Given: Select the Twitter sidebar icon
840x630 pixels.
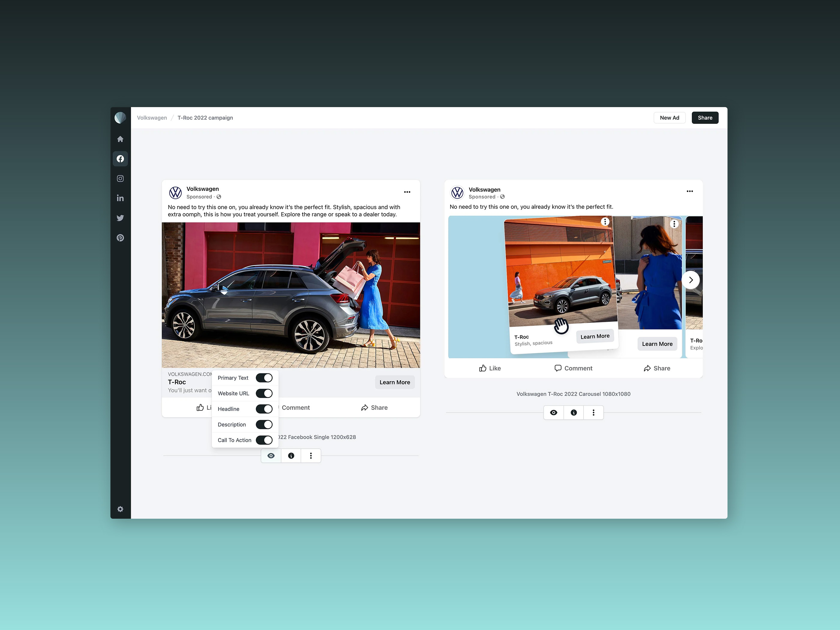Looking at the screenshot, I should point(120,218).
